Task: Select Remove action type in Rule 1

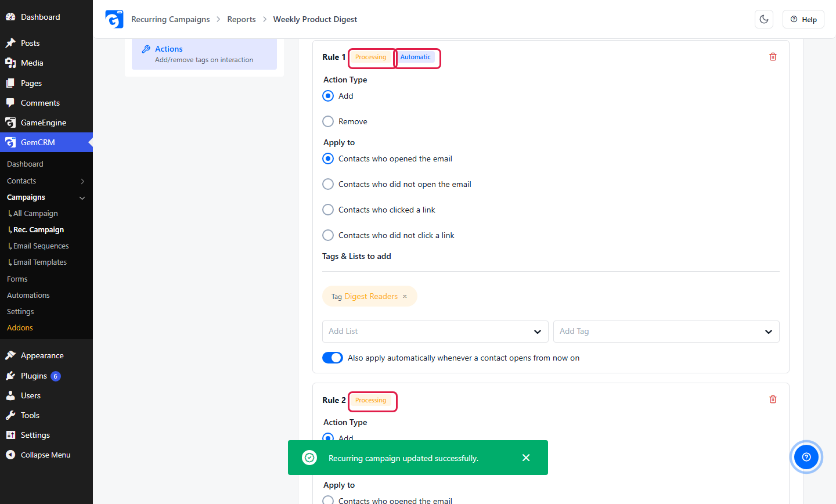Action: click(x=328, y=121)
